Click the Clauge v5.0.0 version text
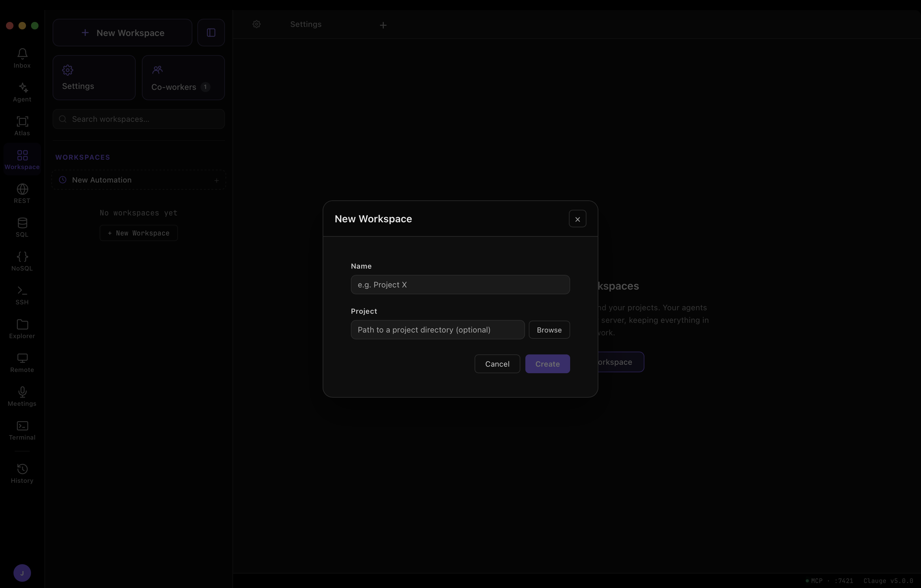This screenshot has height=588, width=921. coord(888,581)
